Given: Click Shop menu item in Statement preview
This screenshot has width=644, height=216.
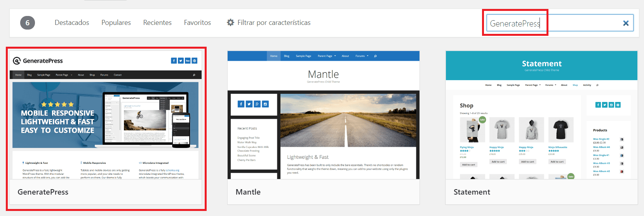Looking at the screenshot, I should coord(575,85).
